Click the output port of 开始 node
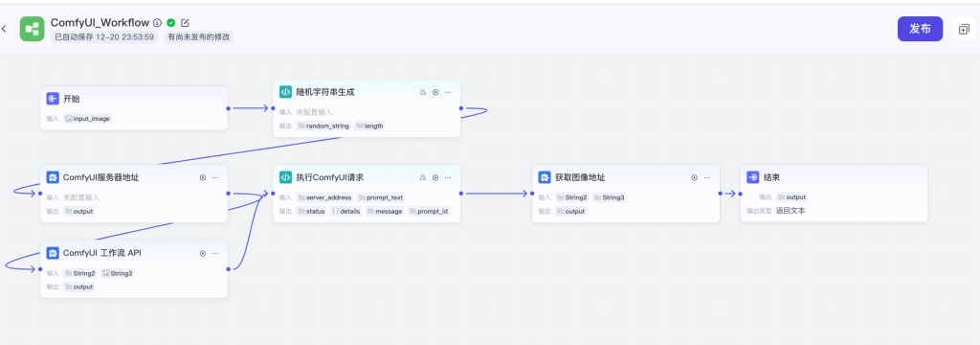 point(228,108)
